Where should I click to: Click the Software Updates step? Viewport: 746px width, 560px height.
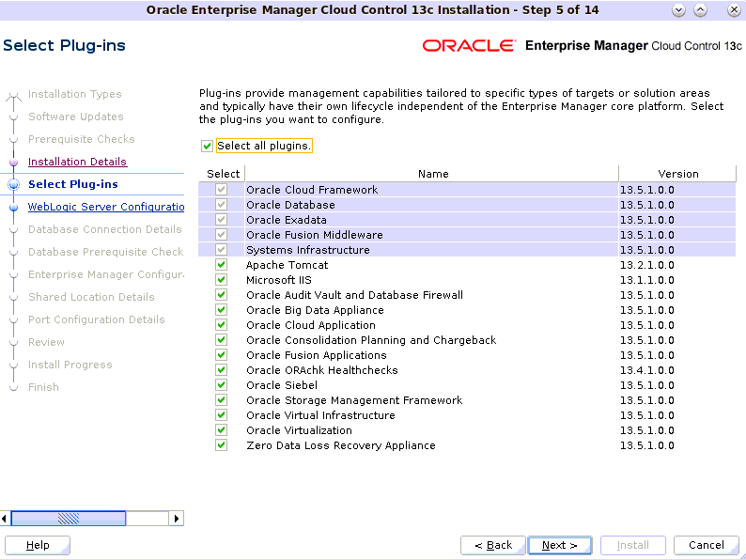[x=76, y=117]
